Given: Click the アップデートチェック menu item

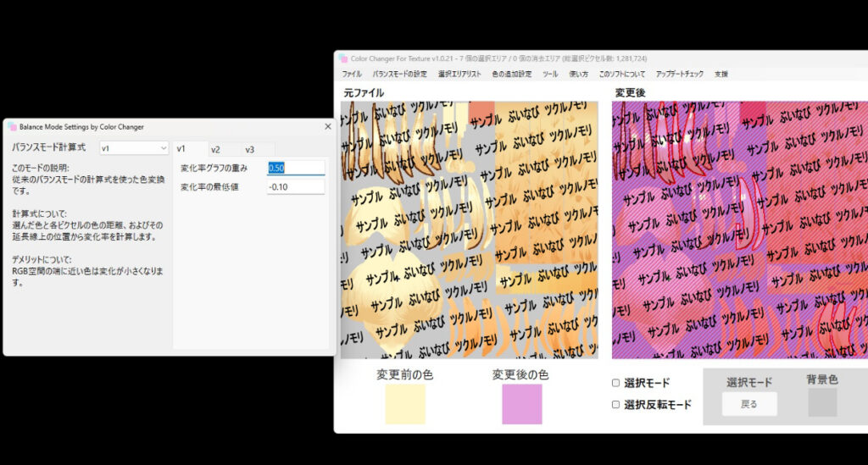Looking at the screenshot, I should pyautogui.click(x=680, y=75).
